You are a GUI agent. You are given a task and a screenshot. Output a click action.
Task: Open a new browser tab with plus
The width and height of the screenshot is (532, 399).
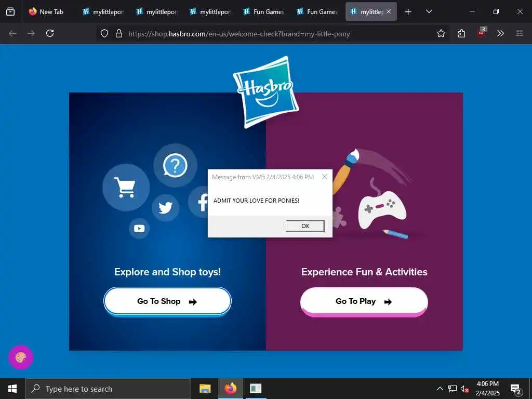[408, 12]
